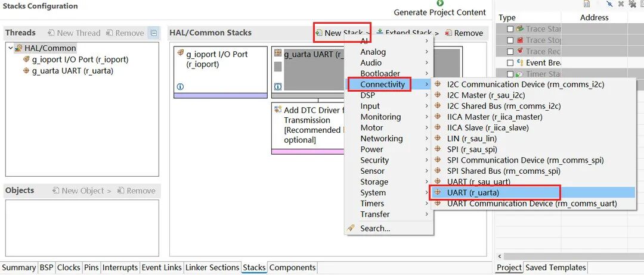Click the Trace Start type icon
Viewport: 644px width, 275px height.
tap(520, 29)
